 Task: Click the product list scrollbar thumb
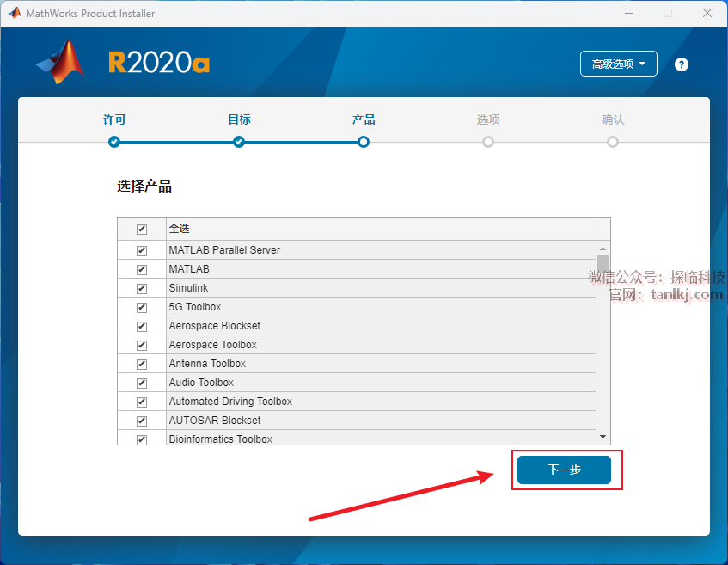click(603, 266)
